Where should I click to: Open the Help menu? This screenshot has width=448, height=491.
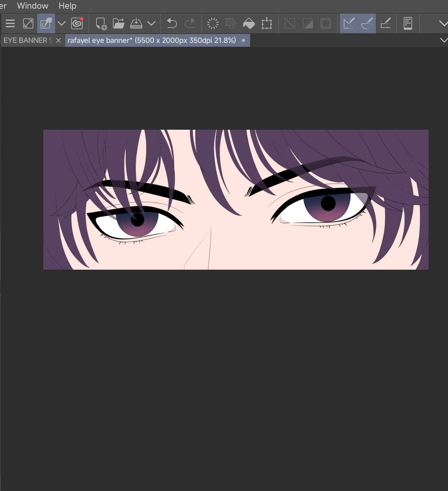[x=68, y=6]
